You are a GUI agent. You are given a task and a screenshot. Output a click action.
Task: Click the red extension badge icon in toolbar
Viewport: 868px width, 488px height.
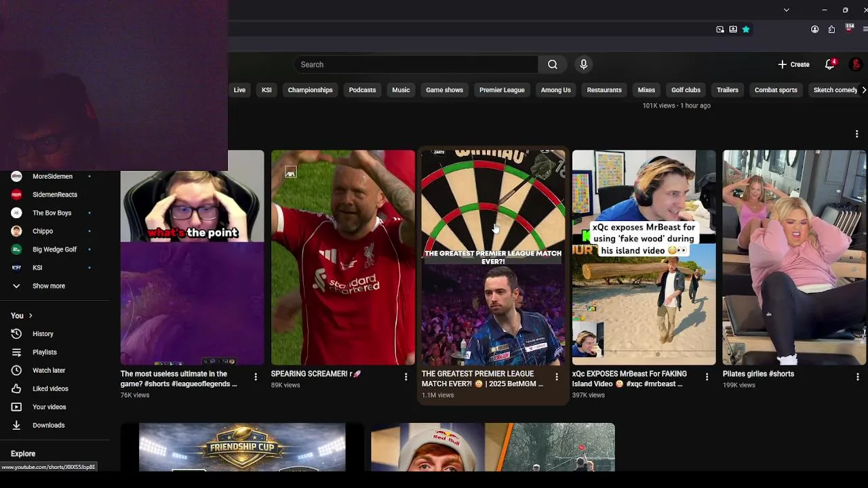(x=848, y=28)
